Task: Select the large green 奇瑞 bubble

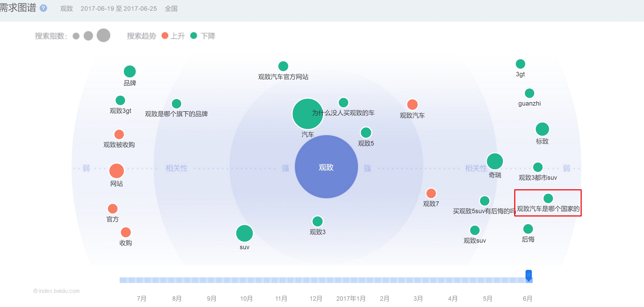Action: pos(495,161)
